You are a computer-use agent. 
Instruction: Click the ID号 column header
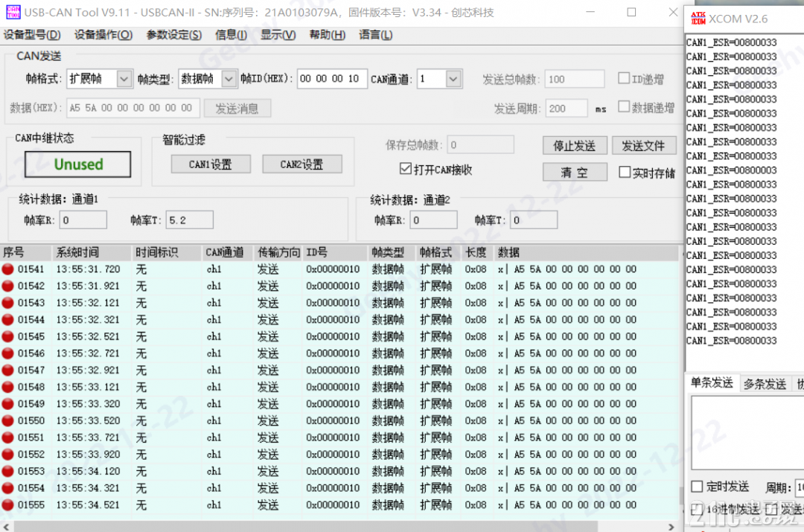pos(335,253)
